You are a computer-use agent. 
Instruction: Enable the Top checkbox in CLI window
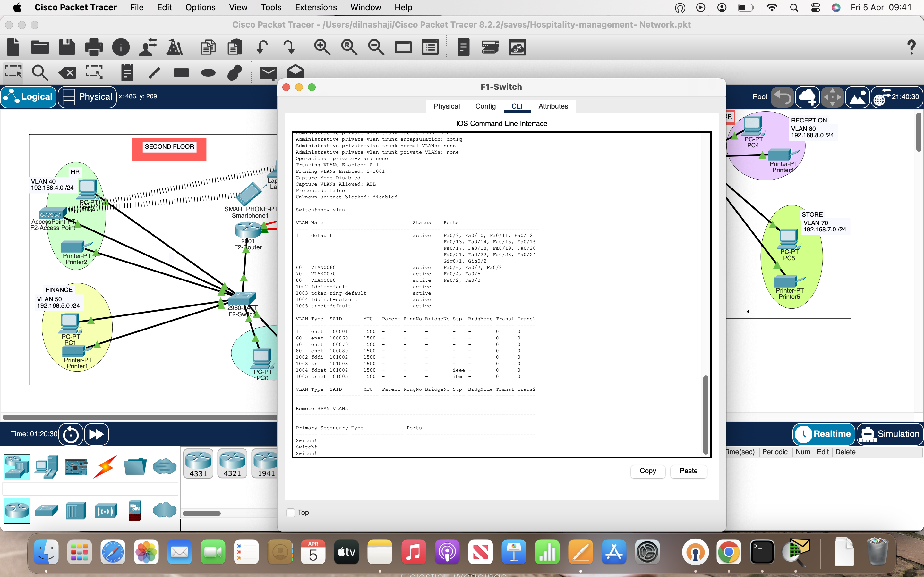tap(291, 513)
